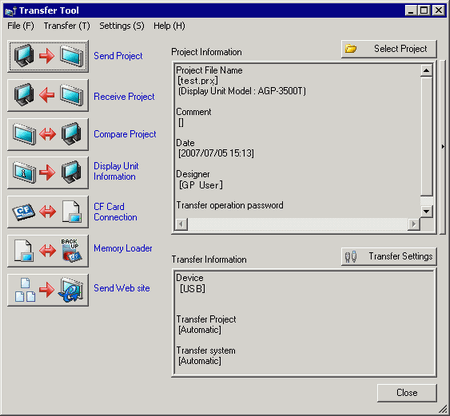Viewport: 450px width, 416px height.
Task: Click the Display Unit Information icon button
Action: (48, 173)
